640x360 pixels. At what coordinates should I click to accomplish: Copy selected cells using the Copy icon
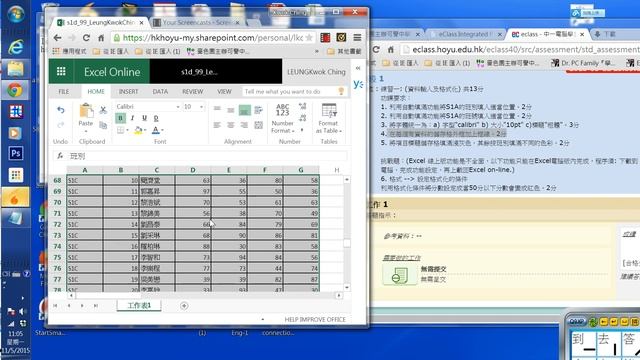(x=103, y=125)
